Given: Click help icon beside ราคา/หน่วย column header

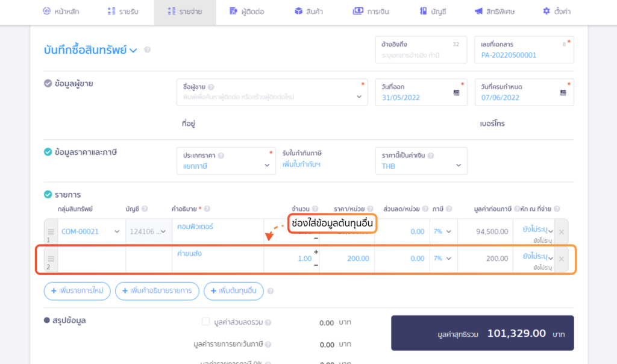Looking at the screenshot, I should tap(371, 209).
